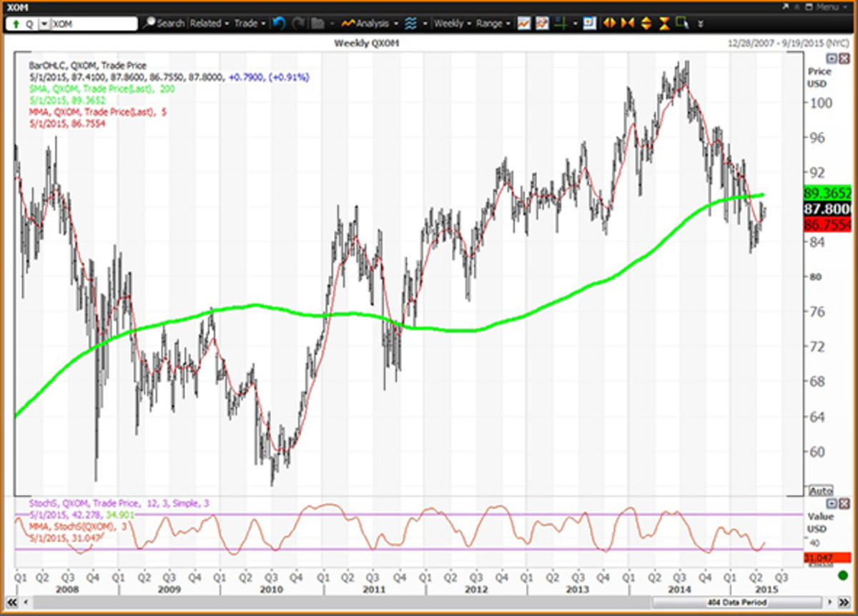Screen dimensions: 858x616
Task: Click the blue wavy lines chart-type icon
Action: click(x=410, y=24)
